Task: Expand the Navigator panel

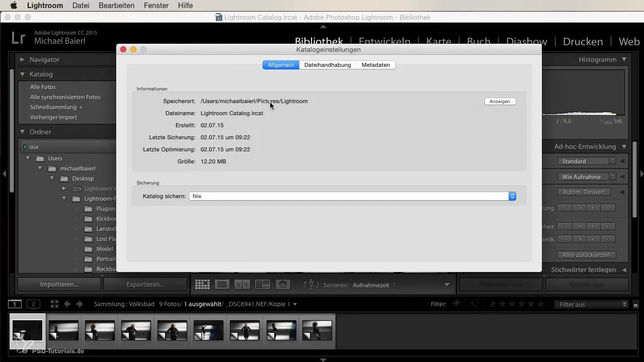Action: click(22, 59)
